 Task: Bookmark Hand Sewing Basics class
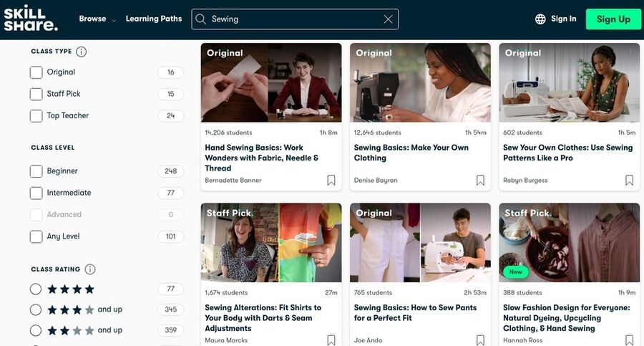tap(331, 181)
